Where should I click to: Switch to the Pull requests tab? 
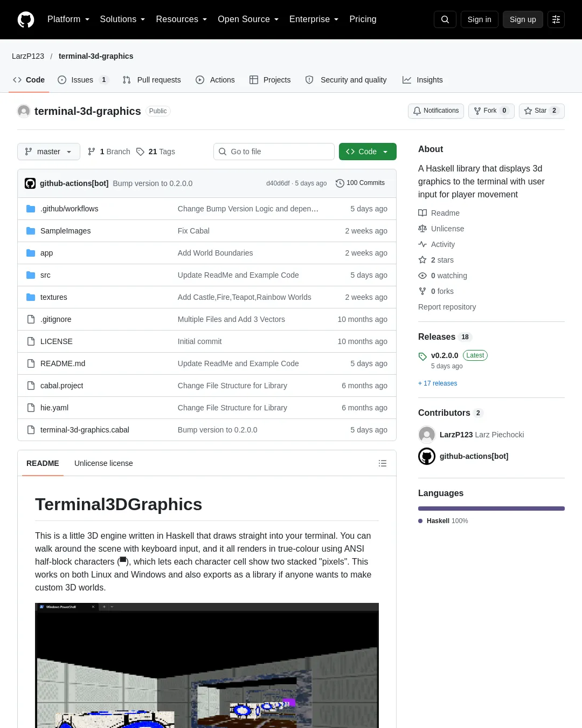(152, 80)
